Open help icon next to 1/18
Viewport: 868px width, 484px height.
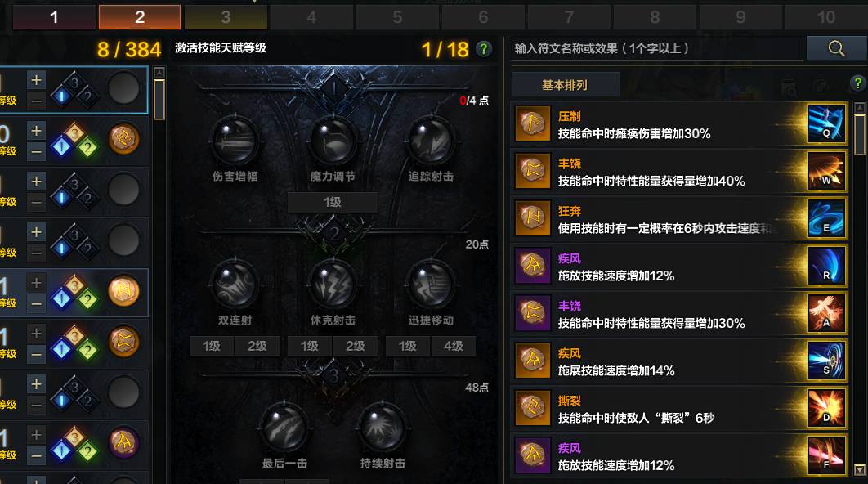point(484,49)
